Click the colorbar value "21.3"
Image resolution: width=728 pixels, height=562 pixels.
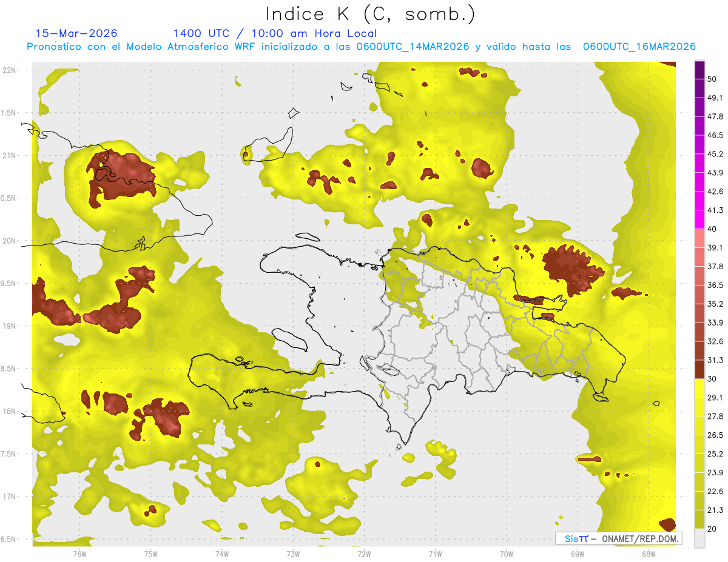(x=715, y=510)
